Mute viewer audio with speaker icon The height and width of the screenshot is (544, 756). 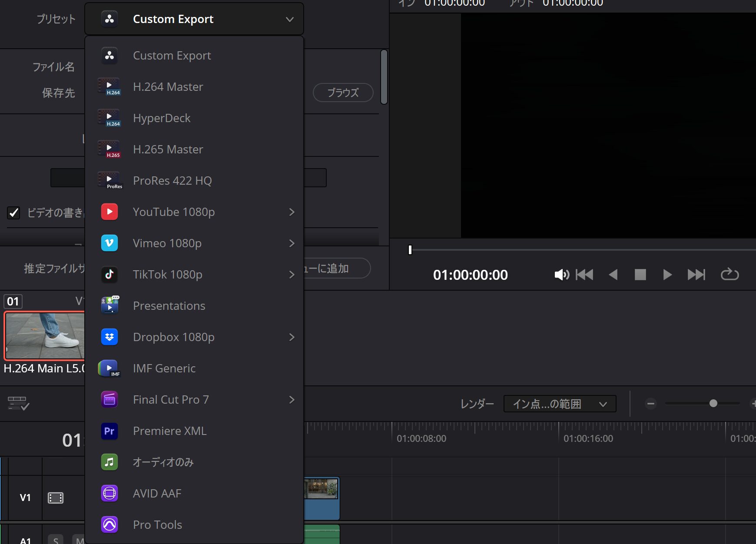point(561,275)
